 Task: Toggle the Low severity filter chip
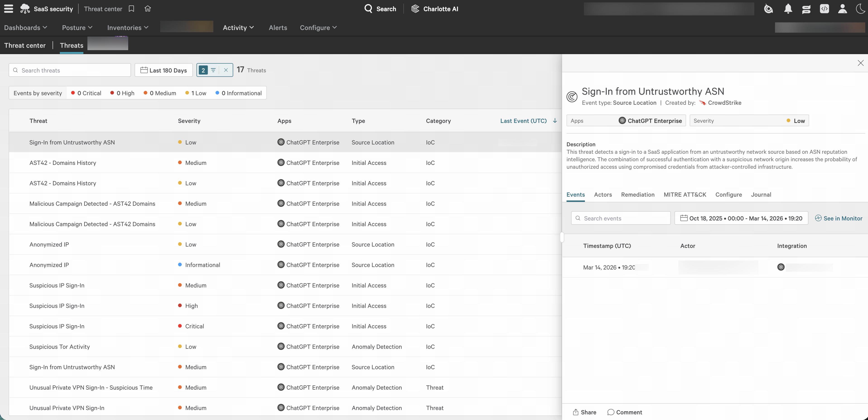pyautogui.click(x=196, y=93)
